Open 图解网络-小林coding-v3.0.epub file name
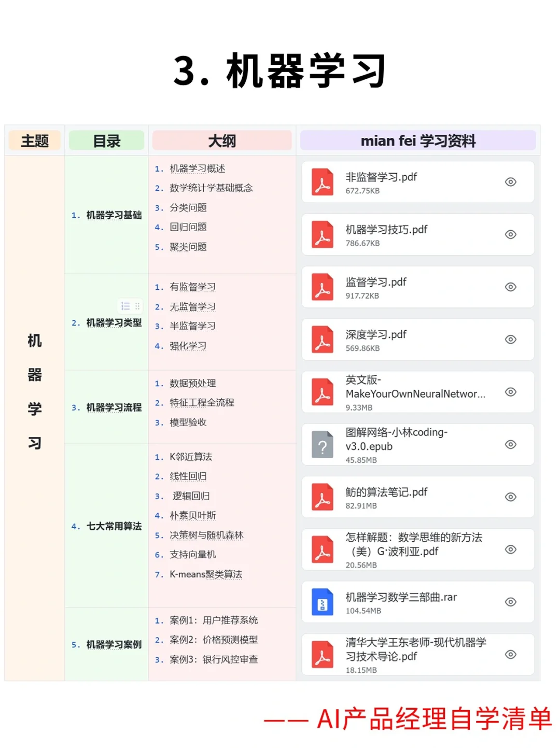Image resolution: width=560 pixels, height=748 pixels. click(397, 439)
